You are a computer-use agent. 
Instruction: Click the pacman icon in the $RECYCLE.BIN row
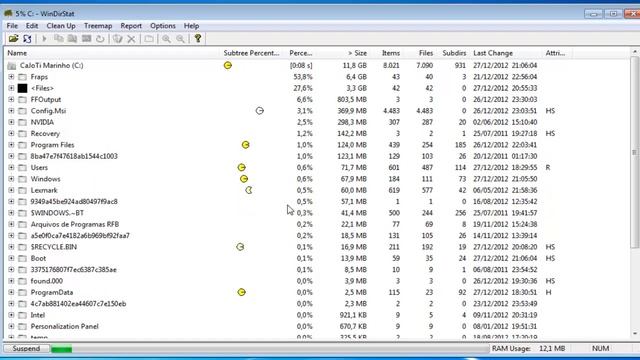click(x=240, y=247)
